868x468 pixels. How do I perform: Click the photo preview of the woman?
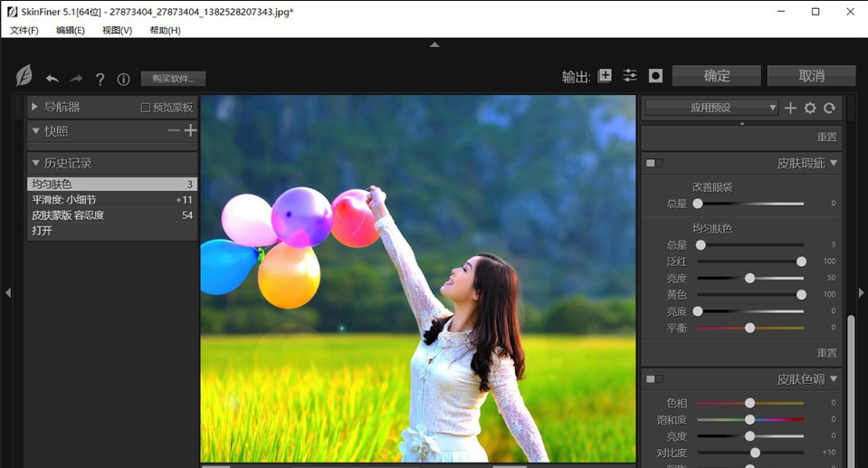click(418, 278)
